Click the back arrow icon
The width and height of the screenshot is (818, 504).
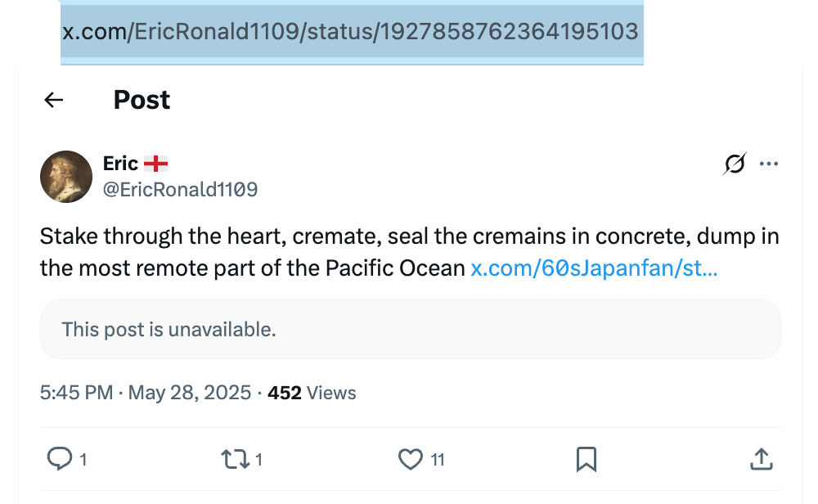click(x=54, y=100)
